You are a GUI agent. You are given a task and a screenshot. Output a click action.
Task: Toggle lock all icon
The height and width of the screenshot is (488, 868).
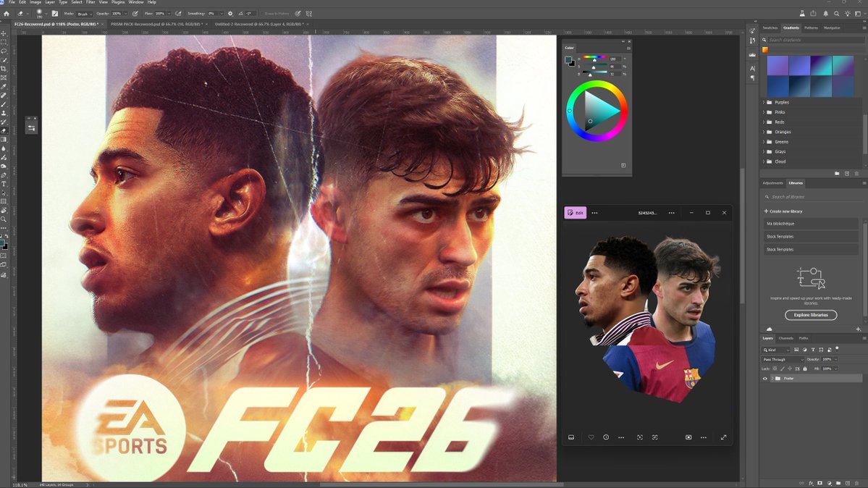pos(805,369)
